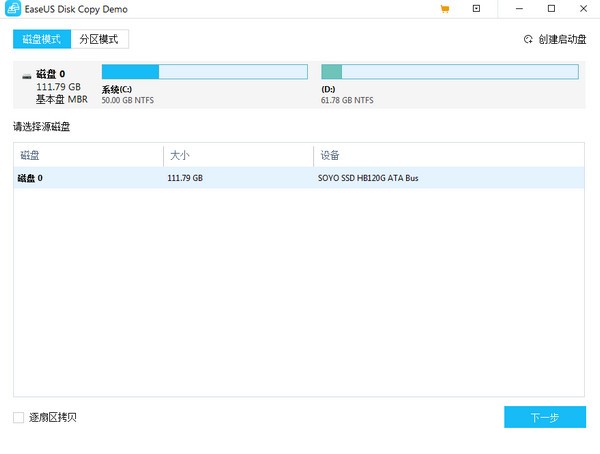Select the (D:) partition usage bar
The width and height of the screenshot is (600, 454).
(450, 72)
